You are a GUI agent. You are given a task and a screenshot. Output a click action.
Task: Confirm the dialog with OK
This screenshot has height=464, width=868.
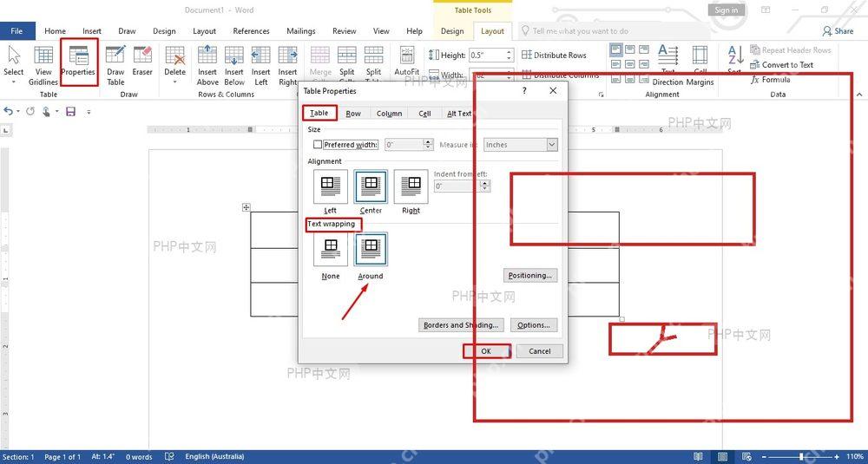(x=486, y=351)
